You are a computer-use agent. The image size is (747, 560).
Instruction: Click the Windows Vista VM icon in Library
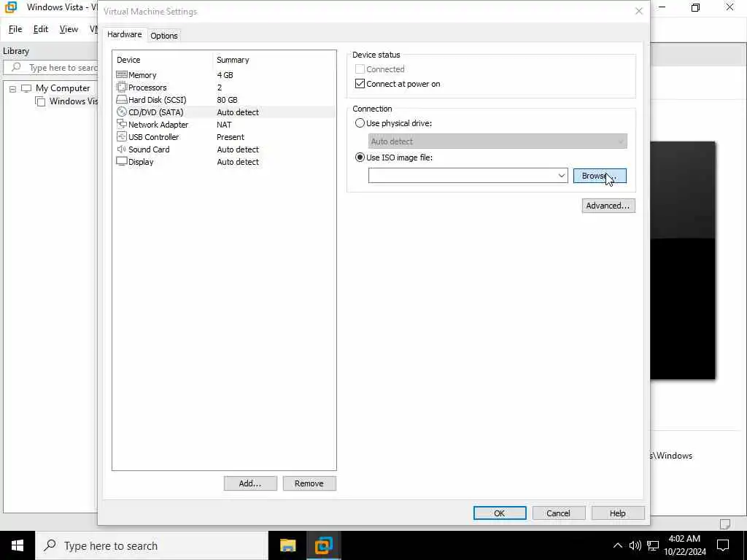point(41,101)
